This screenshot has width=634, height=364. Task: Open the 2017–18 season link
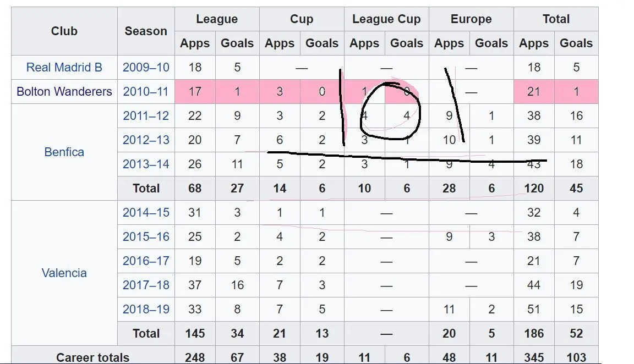[x=146, y=285]
